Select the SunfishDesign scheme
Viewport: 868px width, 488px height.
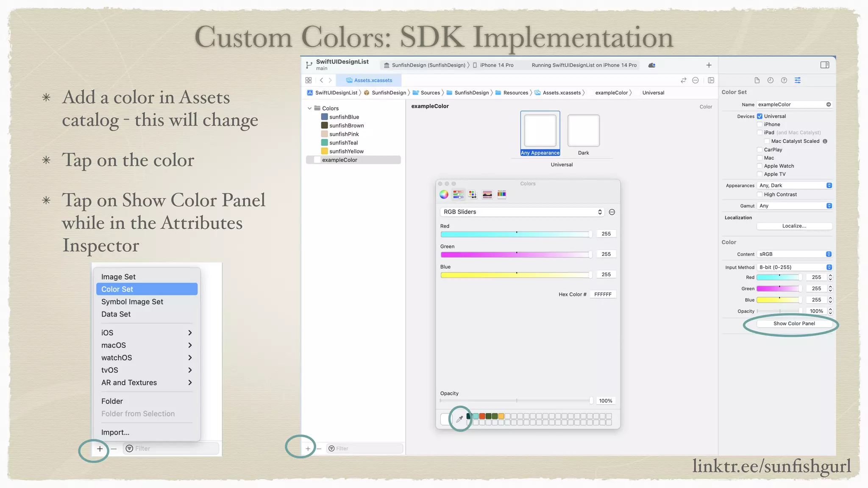(424, 65)
